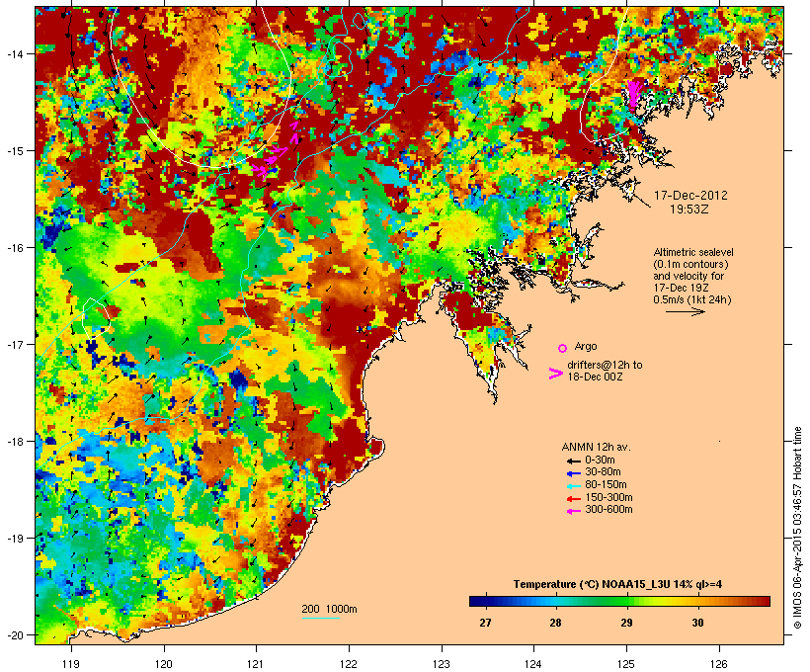The width and height of the screenshot is (810, 672).
Task: Click the -14 latitude axis label
Action: tap(14, 53)
